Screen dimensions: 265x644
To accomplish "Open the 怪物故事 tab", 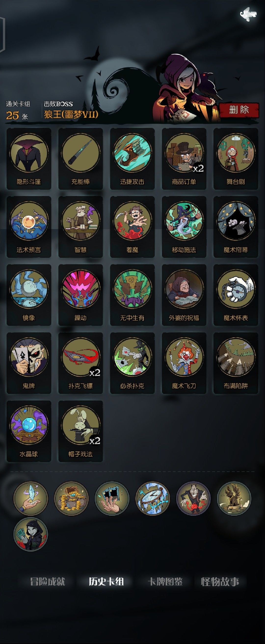I will 220,582.
